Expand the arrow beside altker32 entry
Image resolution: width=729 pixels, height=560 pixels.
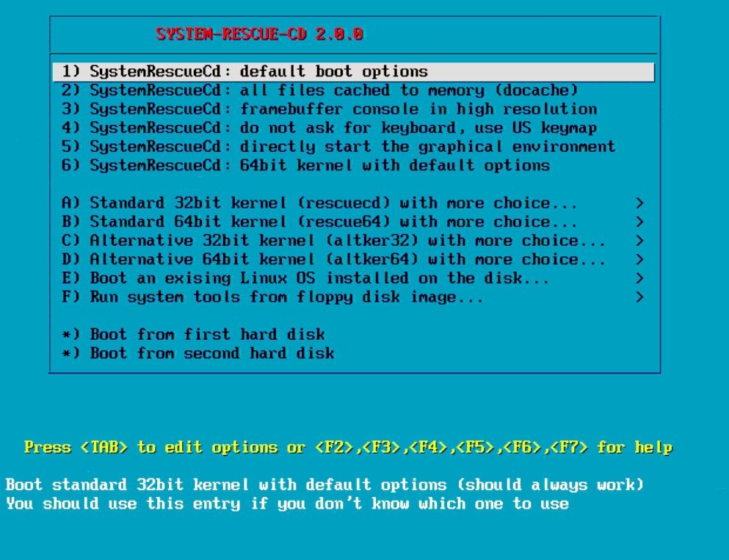639,241
